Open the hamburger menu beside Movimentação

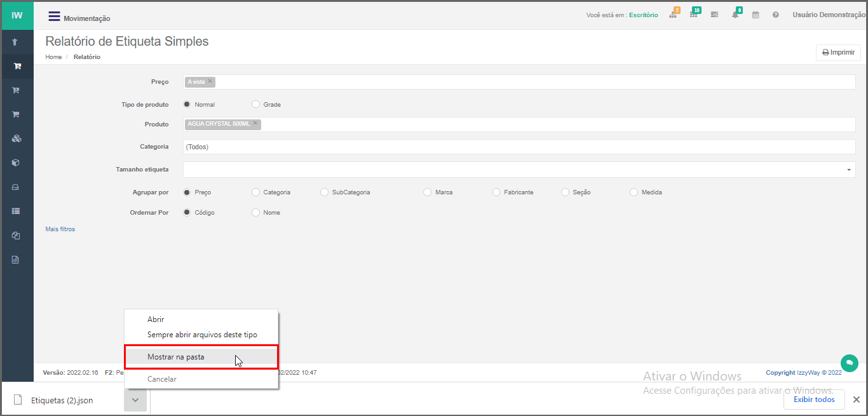(55, 17)
